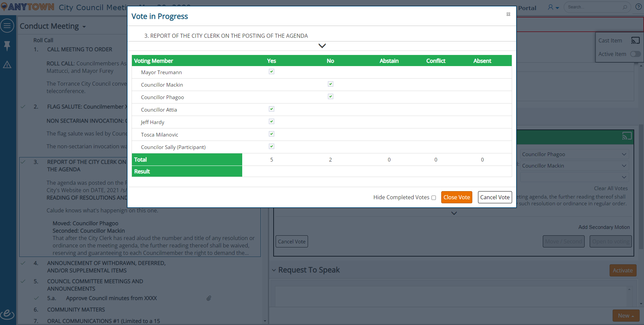Click the search magnifier icon

tap(625, 7)
